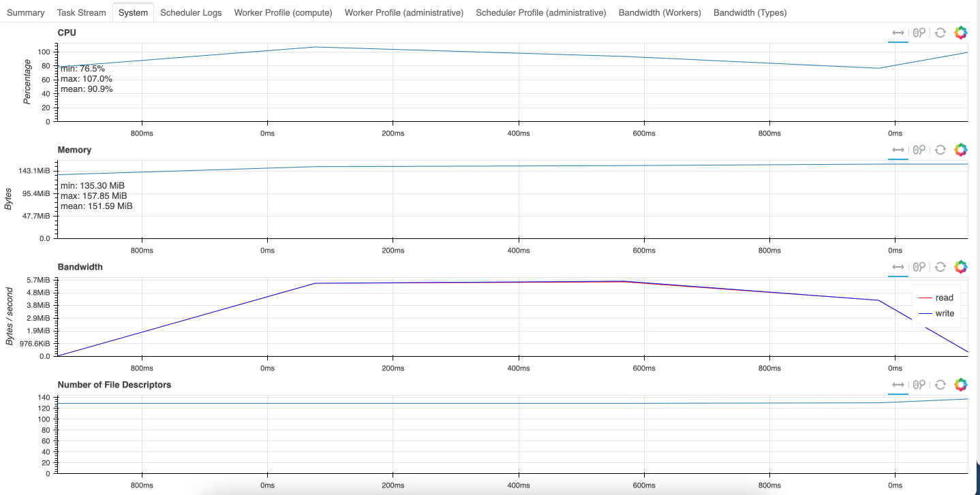Open the Scheduler Logs tab

coord(191,12)
